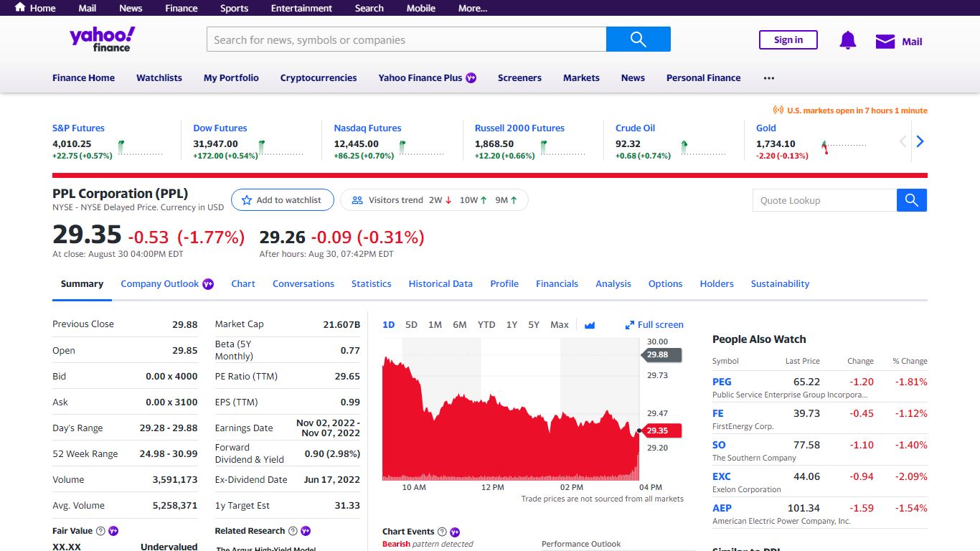Click the next arrow in market ticker
Screen dimensions: 980x551
(x=920, y=141)
